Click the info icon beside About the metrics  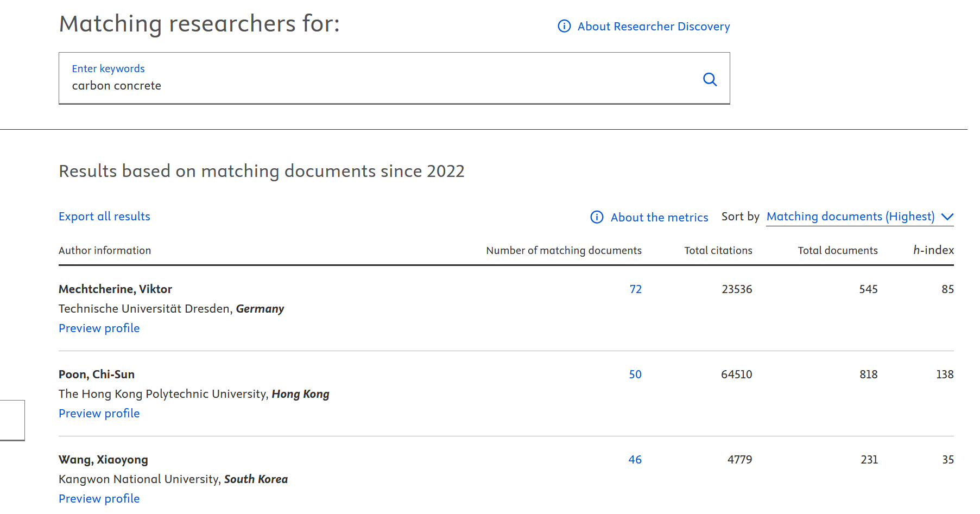coord(597,217)
